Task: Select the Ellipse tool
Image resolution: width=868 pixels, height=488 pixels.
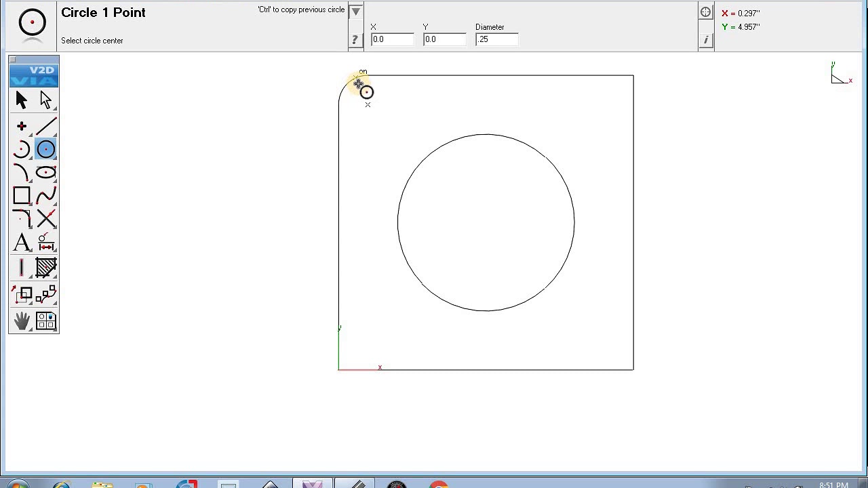Action: pos(46,172)
